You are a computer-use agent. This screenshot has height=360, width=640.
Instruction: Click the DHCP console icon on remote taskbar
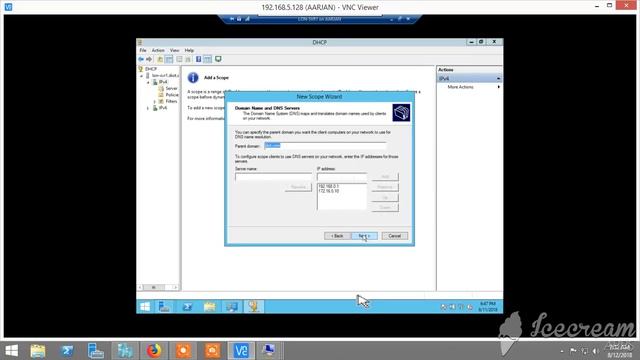point(253,307)
